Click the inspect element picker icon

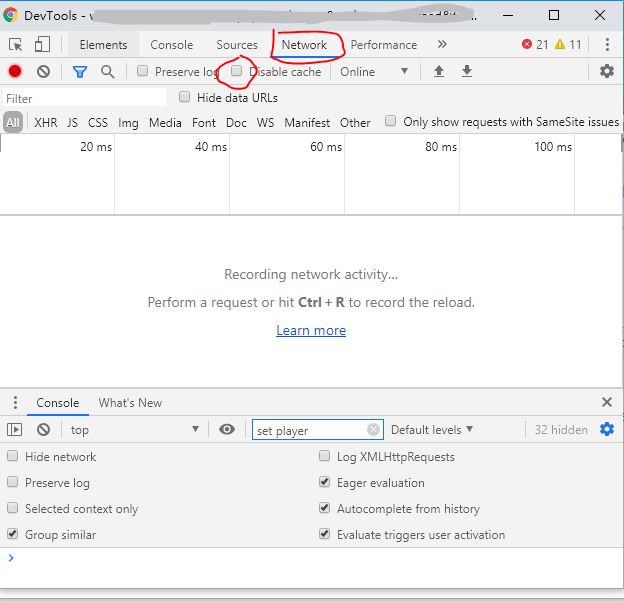(x=15, y=45)
